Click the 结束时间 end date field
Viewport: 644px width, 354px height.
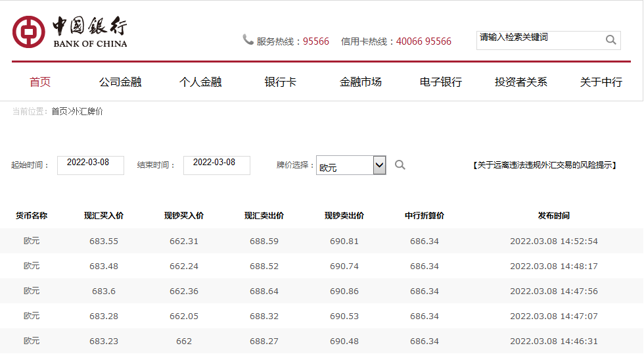(x=217, y=165)
